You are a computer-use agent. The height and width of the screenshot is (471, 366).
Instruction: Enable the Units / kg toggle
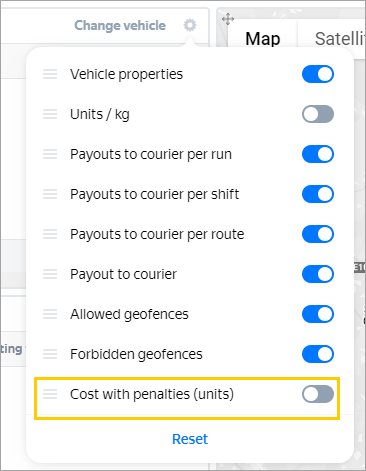pos(318,114)
